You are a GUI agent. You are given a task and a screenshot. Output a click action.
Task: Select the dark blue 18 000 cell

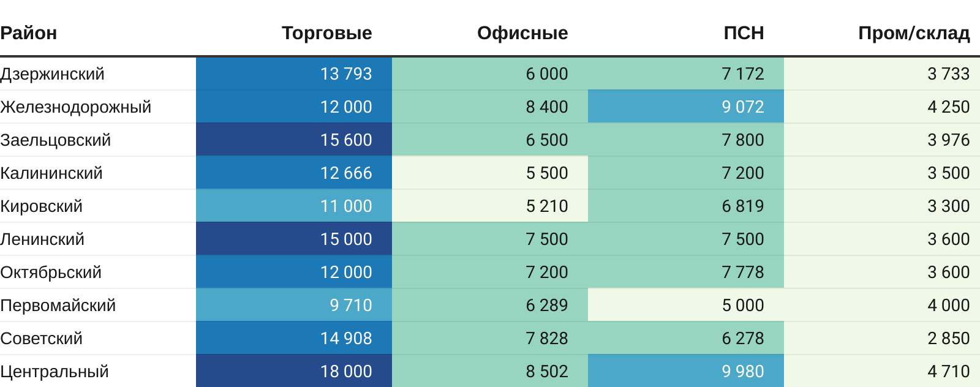[345, 372]
